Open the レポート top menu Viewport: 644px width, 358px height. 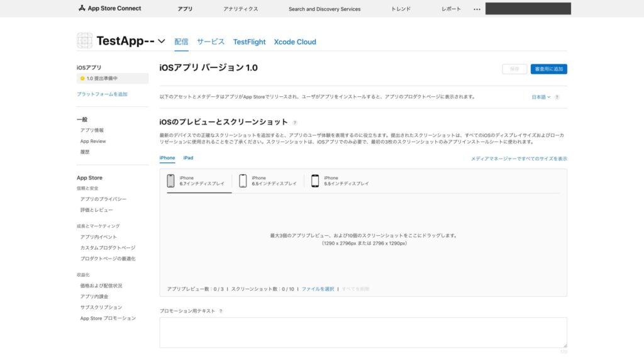tap(451, 9)
